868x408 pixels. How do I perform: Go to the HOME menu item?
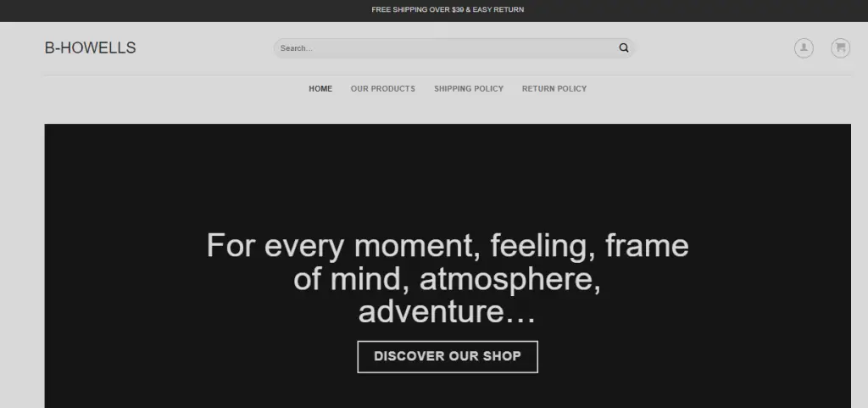tap(320, 88)
